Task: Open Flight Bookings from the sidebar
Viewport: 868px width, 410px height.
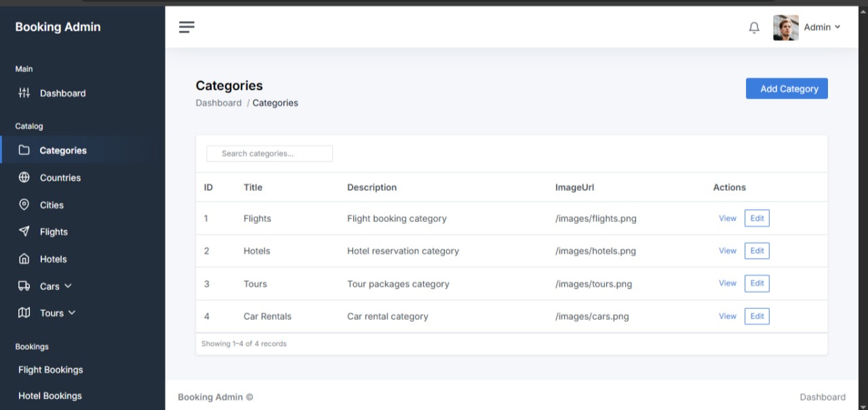Action: click(x=50, y=369)
